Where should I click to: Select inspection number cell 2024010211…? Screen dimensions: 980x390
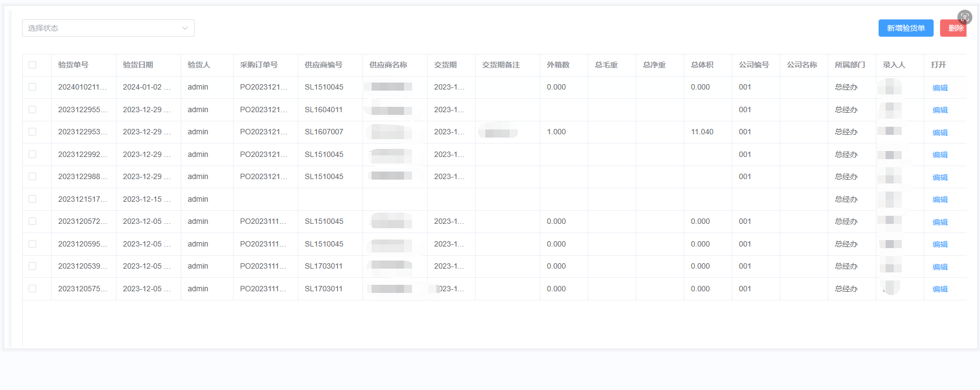(x=83, y=87)
